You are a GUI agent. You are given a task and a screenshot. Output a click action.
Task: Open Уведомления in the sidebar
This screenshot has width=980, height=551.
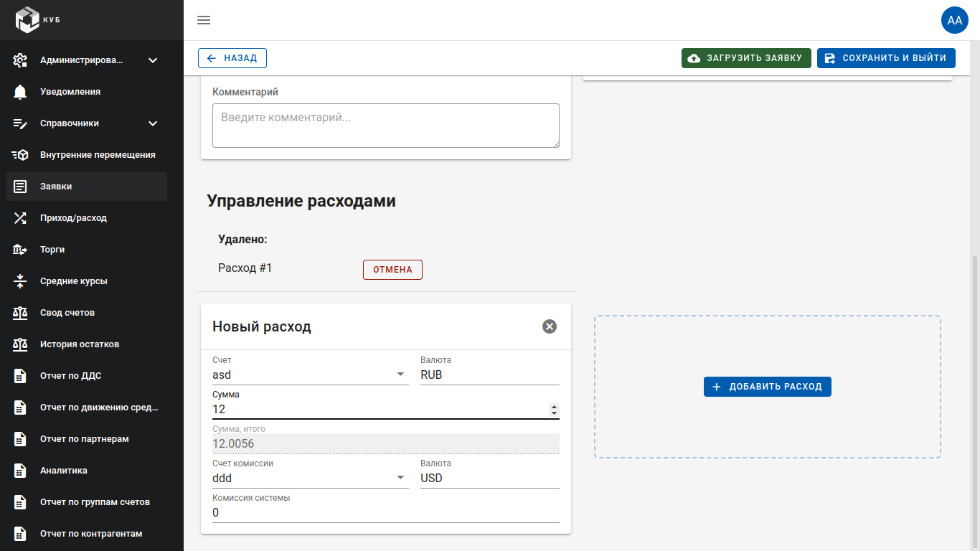click(x=86, y=92)
